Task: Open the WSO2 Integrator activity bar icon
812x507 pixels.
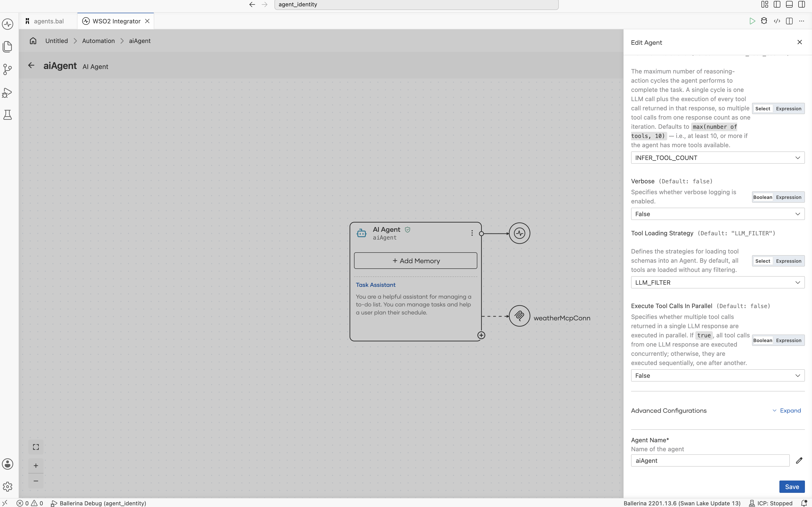Action: [x=7, y=24]
